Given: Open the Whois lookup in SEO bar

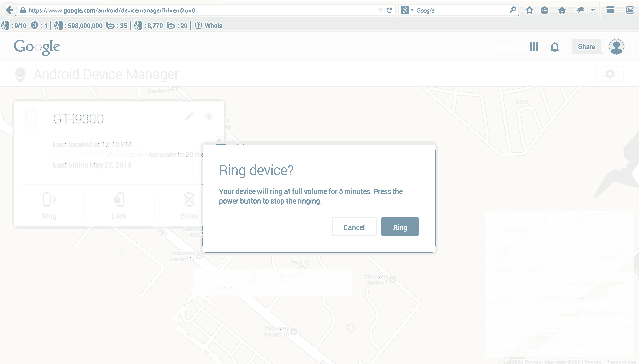Looking at the screenshot, I should (x=209, y=26).
